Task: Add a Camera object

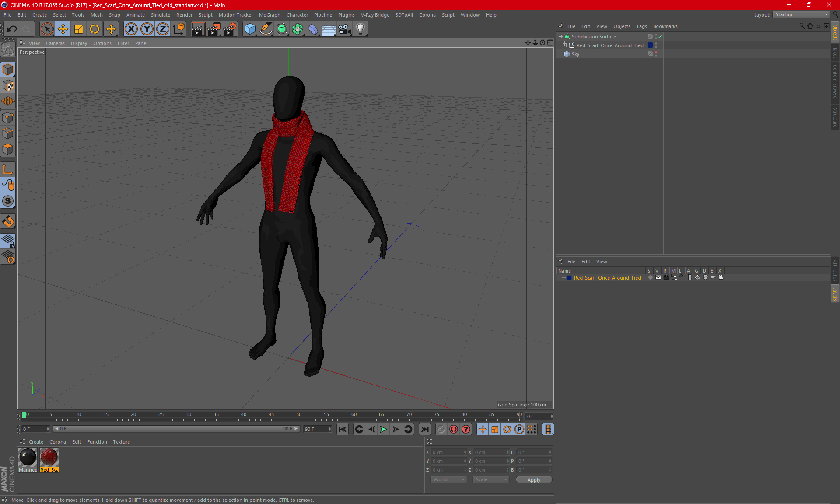Action: pyautogui.click(x=345, y=29)
